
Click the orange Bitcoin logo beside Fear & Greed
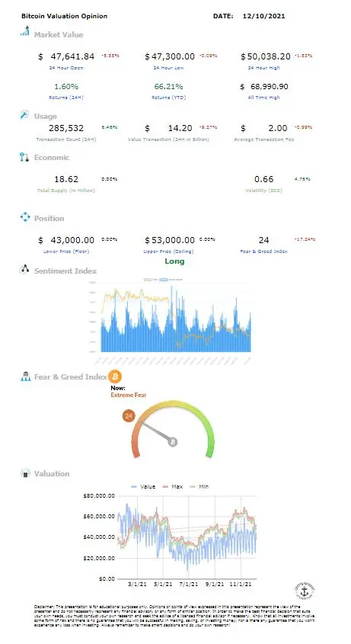click(115, 376)
